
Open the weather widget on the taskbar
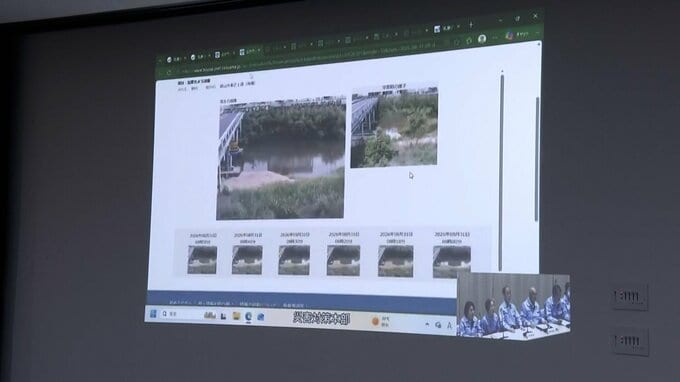[380, 321]
